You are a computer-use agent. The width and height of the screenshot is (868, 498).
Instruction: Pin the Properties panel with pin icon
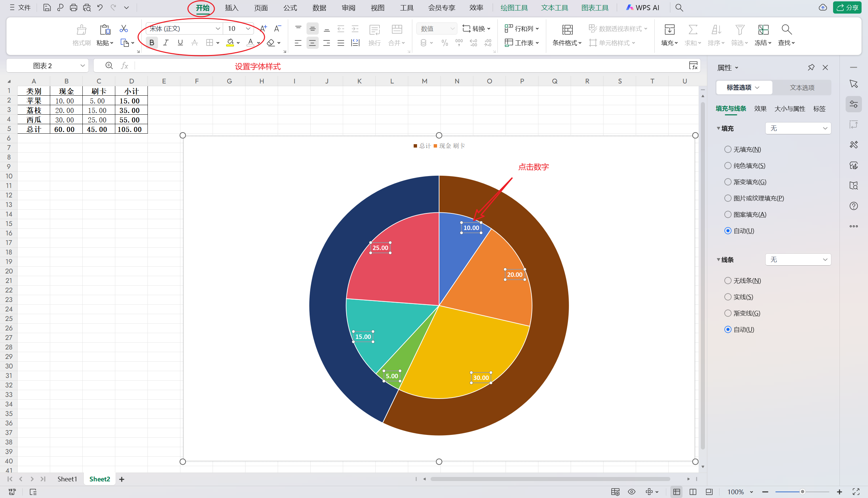811,68
